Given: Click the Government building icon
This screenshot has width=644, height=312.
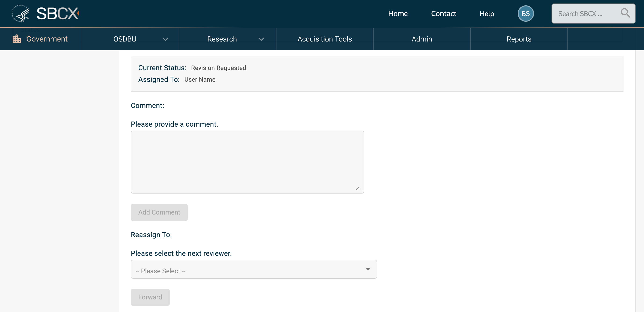Looking at the screenshot, I should pos(17,39).
